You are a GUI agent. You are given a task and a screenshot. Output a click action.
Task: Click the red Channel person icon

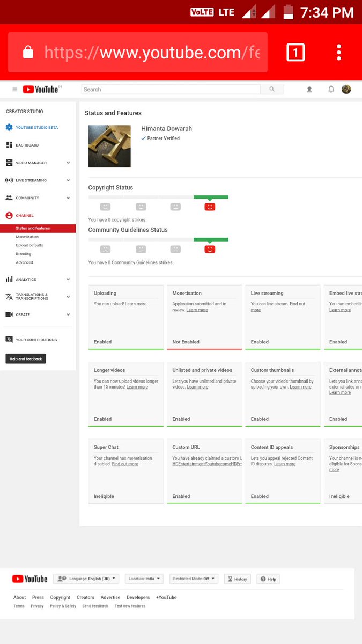pos(9,216)
